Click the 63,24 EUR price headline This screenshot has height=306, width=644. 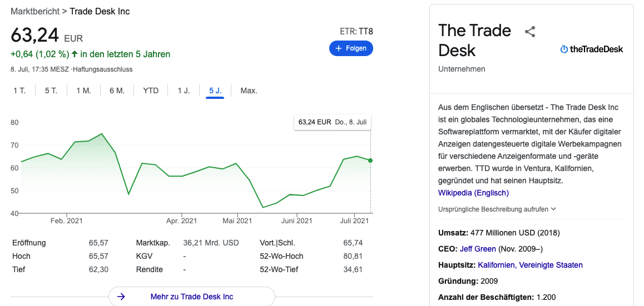(47, 36)
